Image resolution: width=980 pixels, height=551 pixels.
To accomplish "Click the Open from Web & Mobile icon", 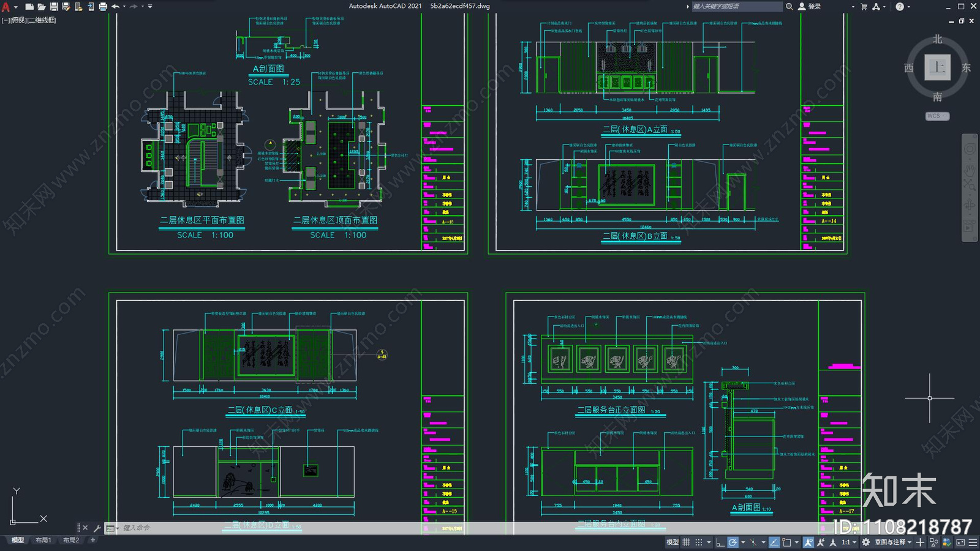I will [x=78, y=7].
